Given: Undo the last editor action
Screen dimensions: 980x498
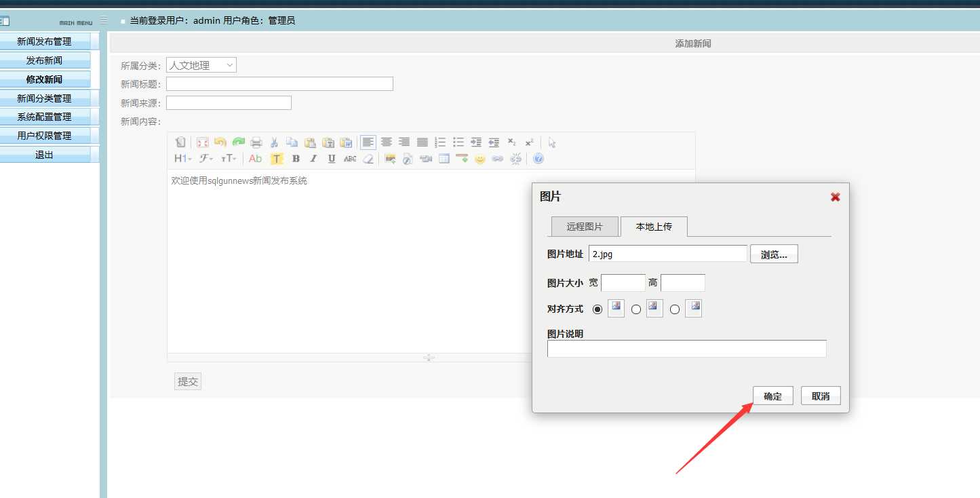Looking at the screenshot, I should click(x=220, y=142).
